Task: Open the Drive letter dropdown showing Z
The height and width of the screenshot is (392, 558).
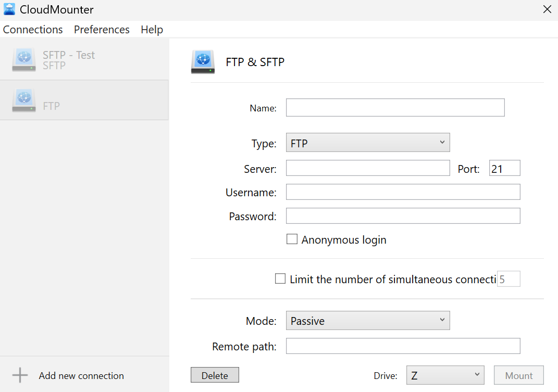Action: coord(445,375)
